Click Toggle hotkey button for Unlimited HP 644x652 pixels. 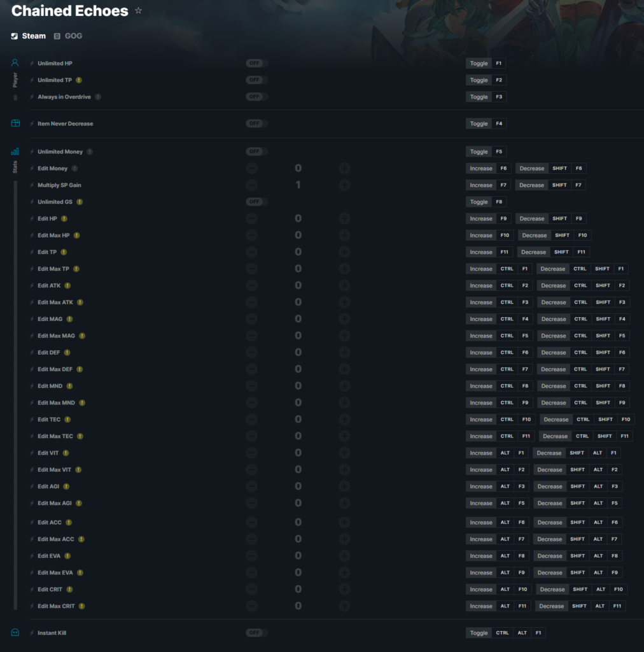tap(479, 63)
